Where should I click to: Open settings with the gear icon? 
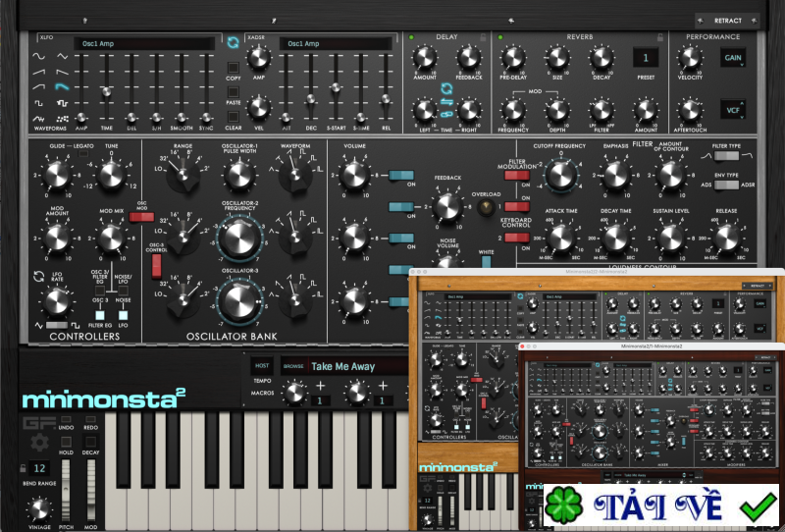pyautogui.click(x=39, y=443)
